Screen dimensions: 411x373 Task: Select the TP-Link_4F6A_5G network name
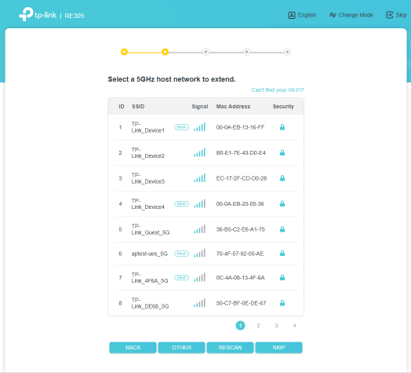tap(150, 278)
